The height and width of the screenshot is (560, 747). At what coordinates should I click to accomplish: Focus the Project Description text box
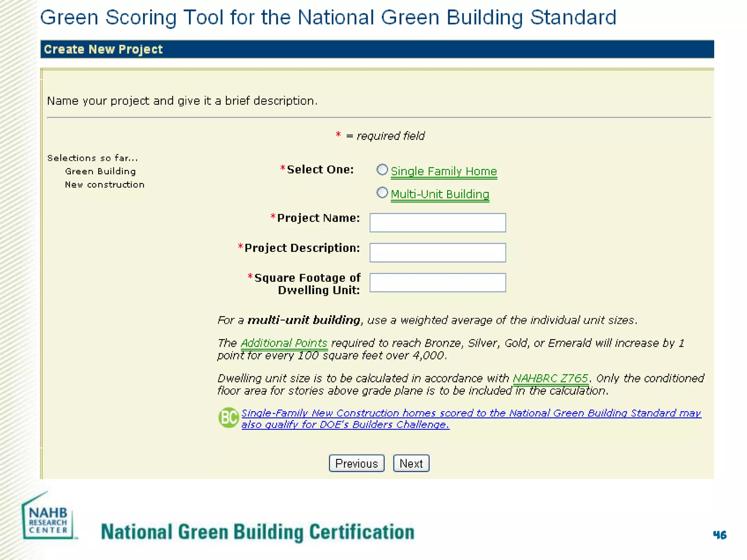click(437, 253)
